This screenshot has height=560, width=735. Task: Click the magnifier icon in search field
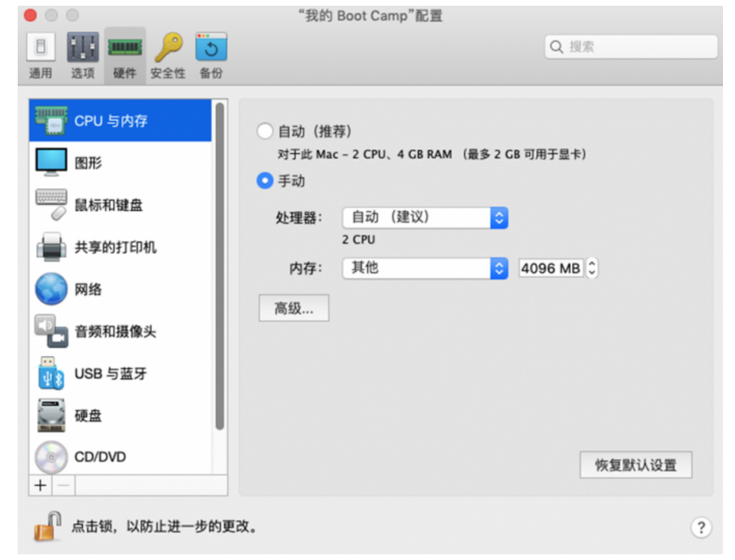[x=556, y=47]
